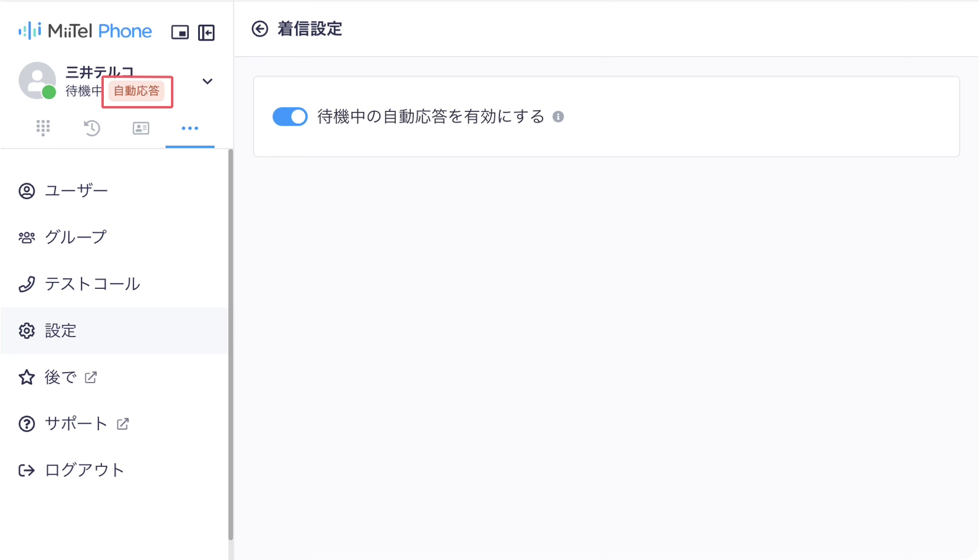The image size is (979, 560).
Task: Open ユーザー menu item
Action: (x=114, y=191)
